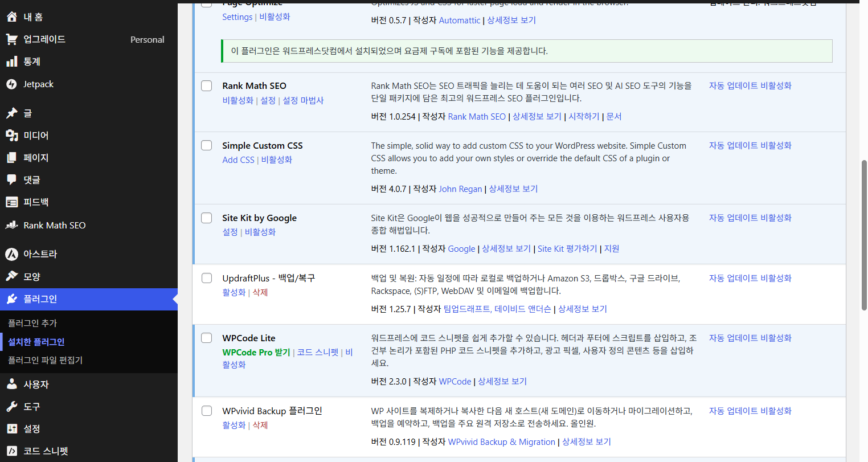Open the WPvivid Backup & Migration author link
Viewport: 868px width, 462px height.
pyautogui.click(x=502, y=442)
